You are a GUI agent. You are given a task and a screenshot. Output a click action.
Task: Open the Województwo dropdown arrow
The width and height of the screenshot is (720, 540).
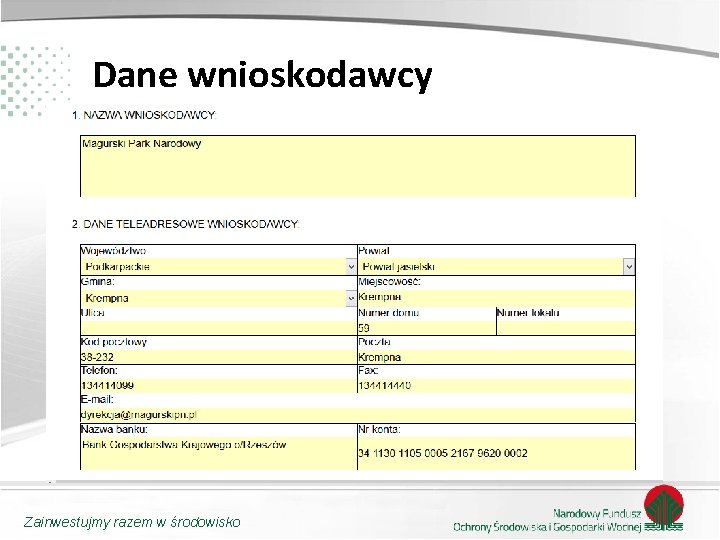(351, 267)
